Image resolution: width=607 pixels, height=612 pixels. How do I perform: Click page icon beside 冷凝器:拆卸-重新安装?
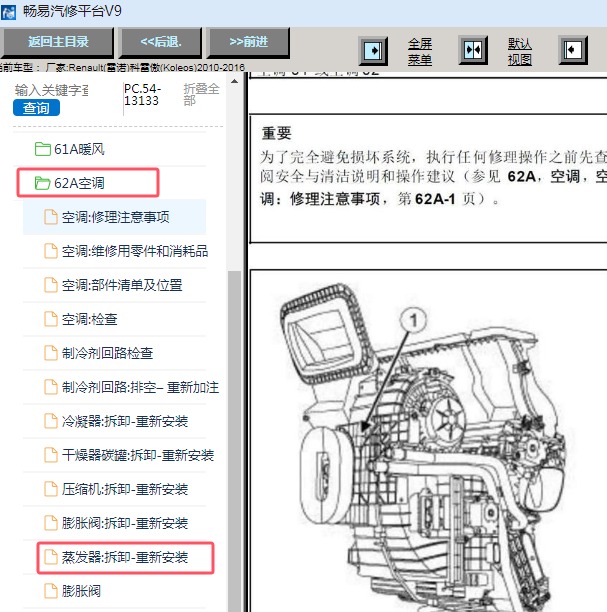(51, 421)
